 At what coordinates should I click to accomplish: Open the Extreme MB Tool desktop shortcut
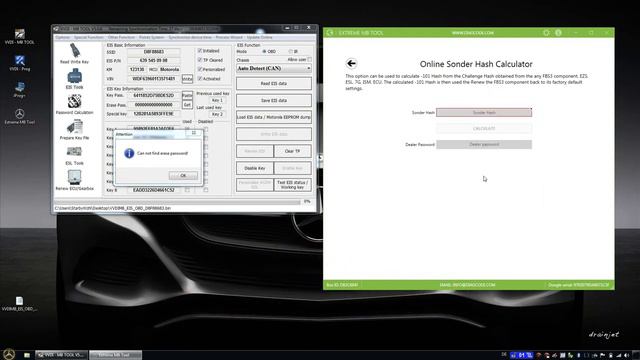20,116
